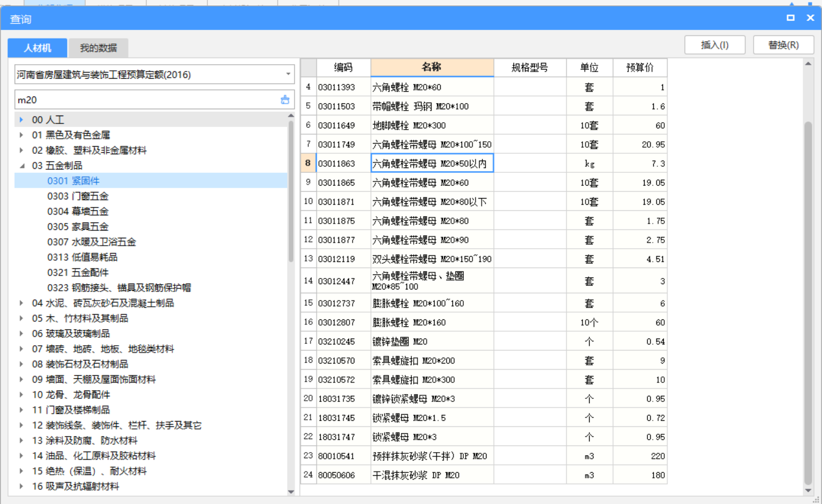Collapse the 03 五金制品 tree node
822x504 pixels.
[22, 166]
